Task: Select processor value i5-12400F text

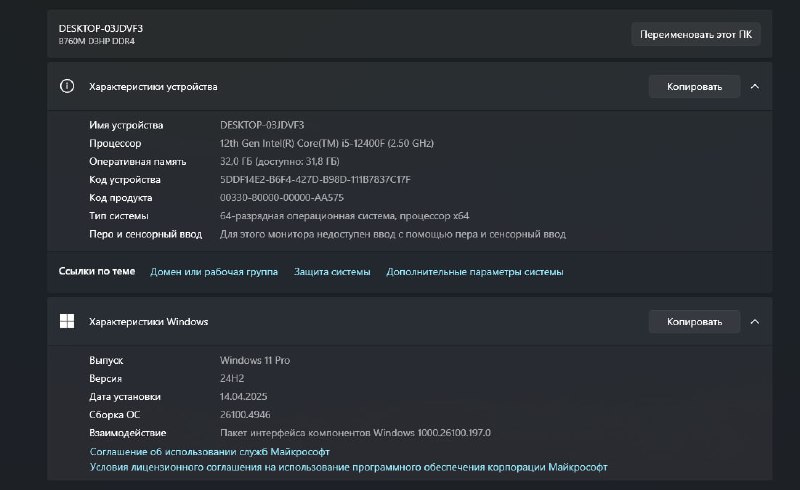Action: click(x=327, y=143)
